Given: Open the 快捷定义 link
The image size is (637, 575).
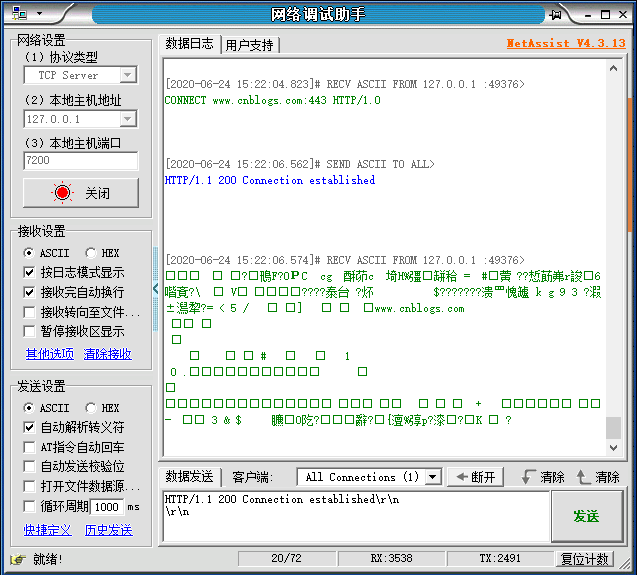Looking at the screenshot, I should tap(48, 530).
